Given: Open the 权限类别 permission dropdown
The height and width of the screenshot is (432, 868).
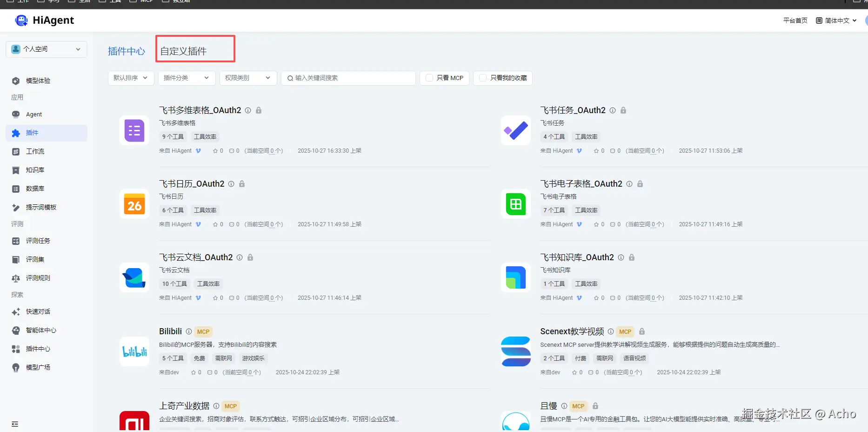Looking at the screenshot, I should coord(248,78).
